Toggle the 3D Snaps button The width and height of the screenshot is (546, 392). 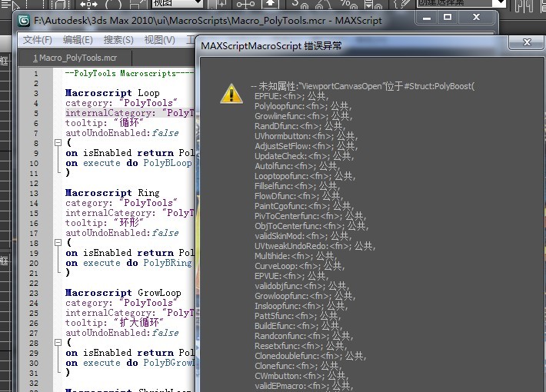tap(300, 4)
